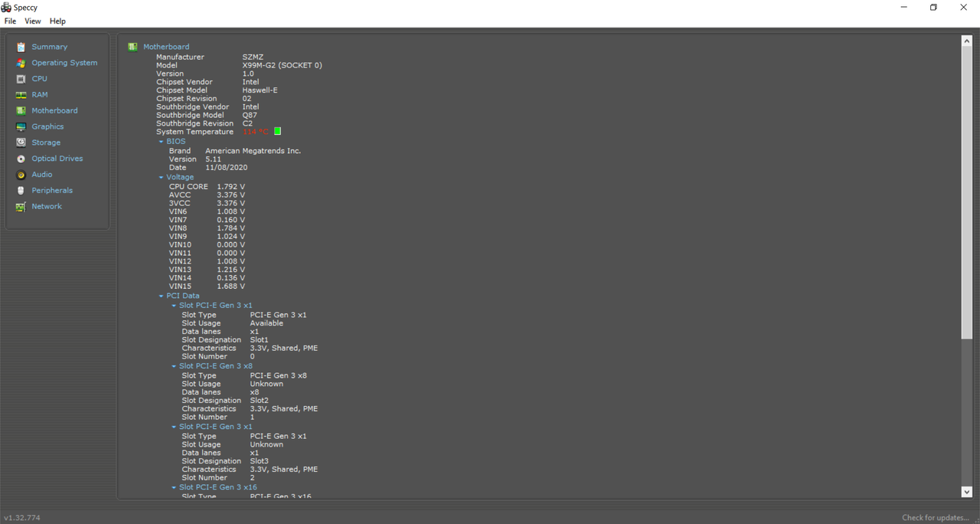
Task: Click the Operating System Windows flag icon
Action: (21, 63)
